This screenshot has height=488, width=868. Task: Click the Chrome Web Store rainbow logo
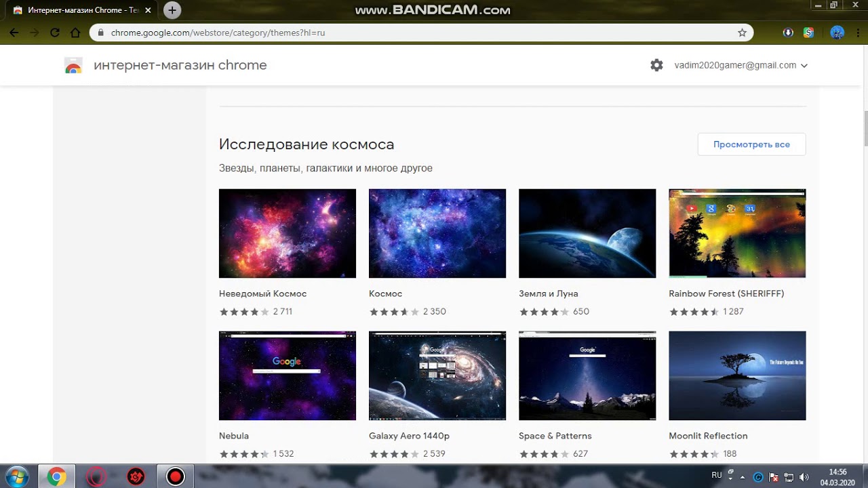tap(73, 65)
